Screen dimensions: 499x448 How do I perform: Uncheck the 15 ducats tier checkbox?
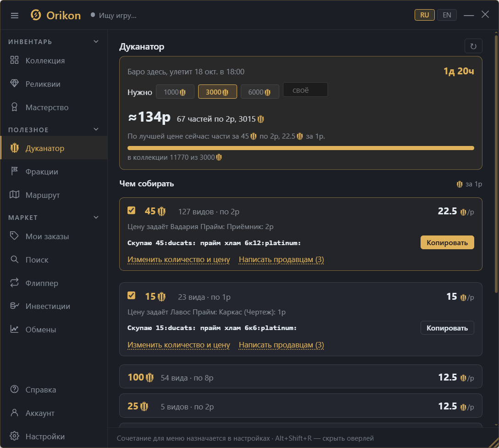tap(132, 296)
